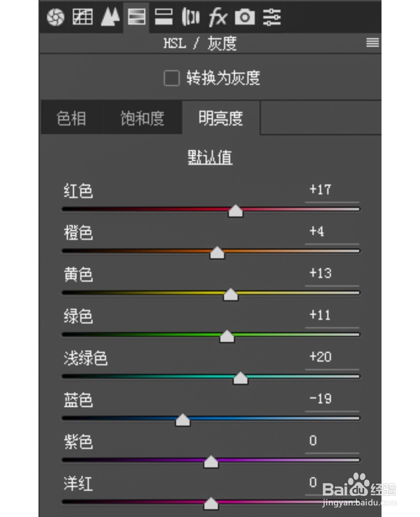Open the HSL panel flyout menu
The image size is (420, 517).
[373, 43]
